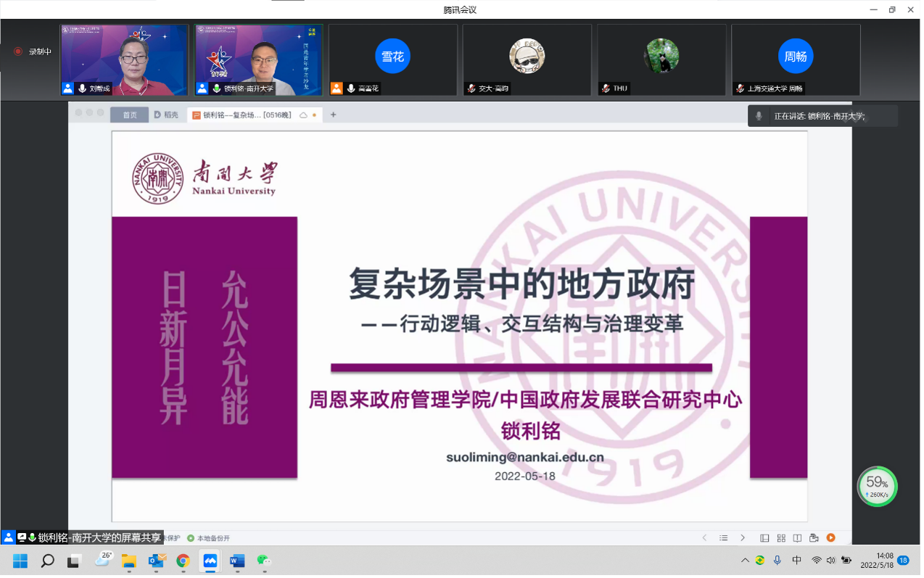Click the 正在讲话 speaker indicator
This screenshot has height=578, width=924.
tap(822, 116)
